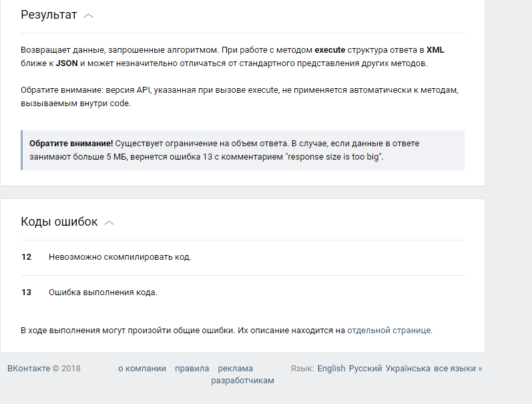Collapse section via chevron beside Результат

(88, 16)
